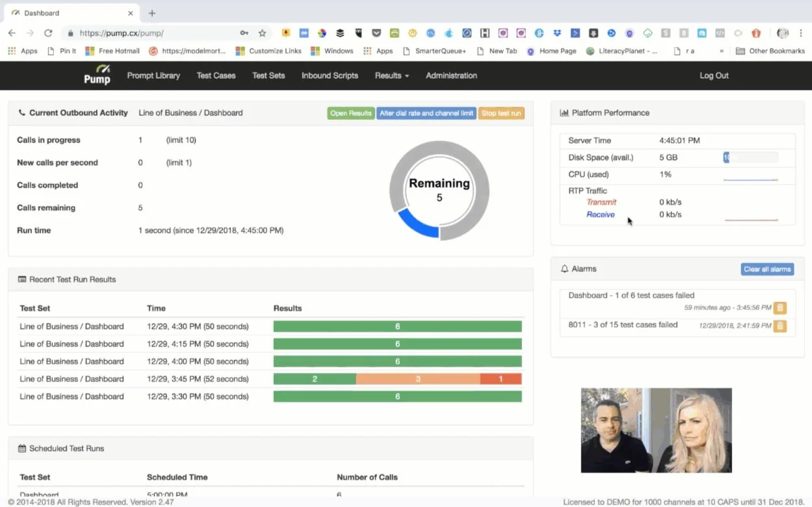Image resolution: width=812 pixels, height=507 pixels.
Task: Select the Test Cases navigation item
Action: 216,75
